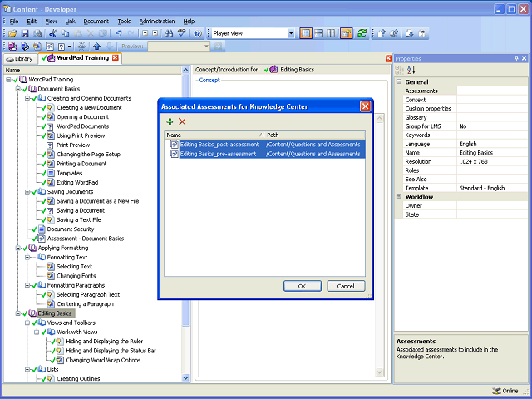
Task: Click the alphabetical sort icon in Properties
Action: tap(411, 70)
